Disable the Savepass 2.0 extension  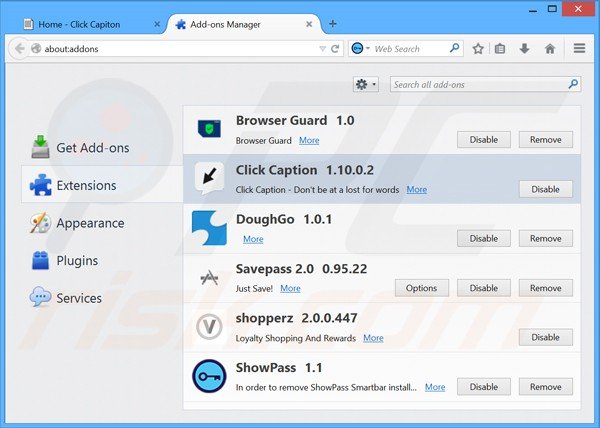(484, 288)
